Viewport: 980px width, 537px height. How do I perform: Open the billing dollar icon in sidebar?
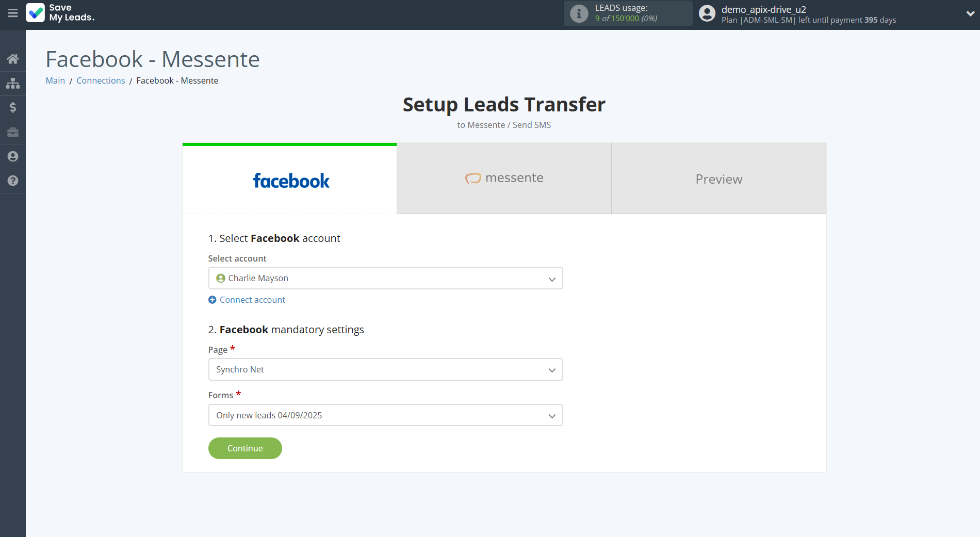13,107
